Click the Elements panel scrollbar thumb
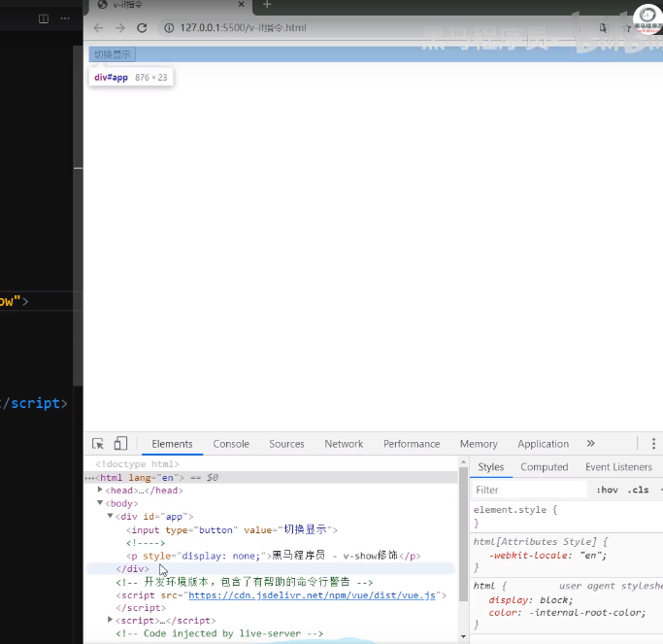 click(463, 534)
